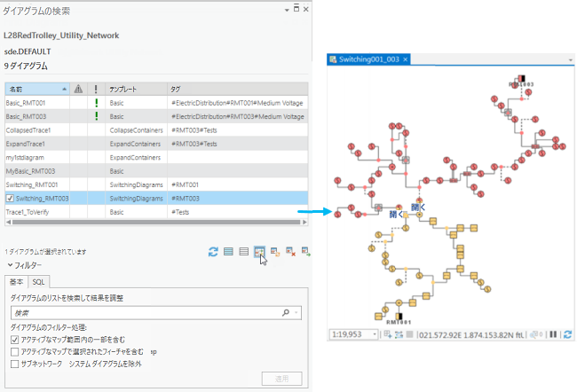Screen dimensions: 577x392
Task: Sort by the テンプレート column header
Action: [x=136, y=89]
